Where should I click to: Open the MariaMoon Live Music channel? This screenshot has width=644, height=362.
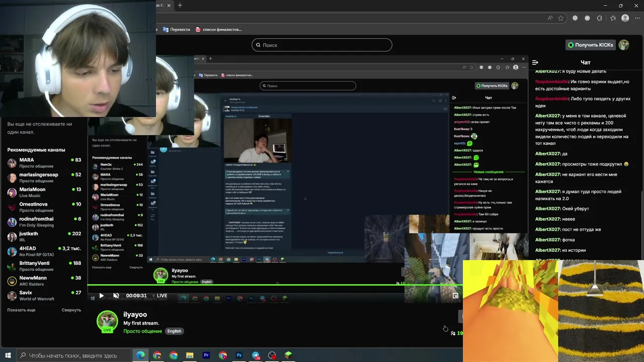click(x=44, y=192)
